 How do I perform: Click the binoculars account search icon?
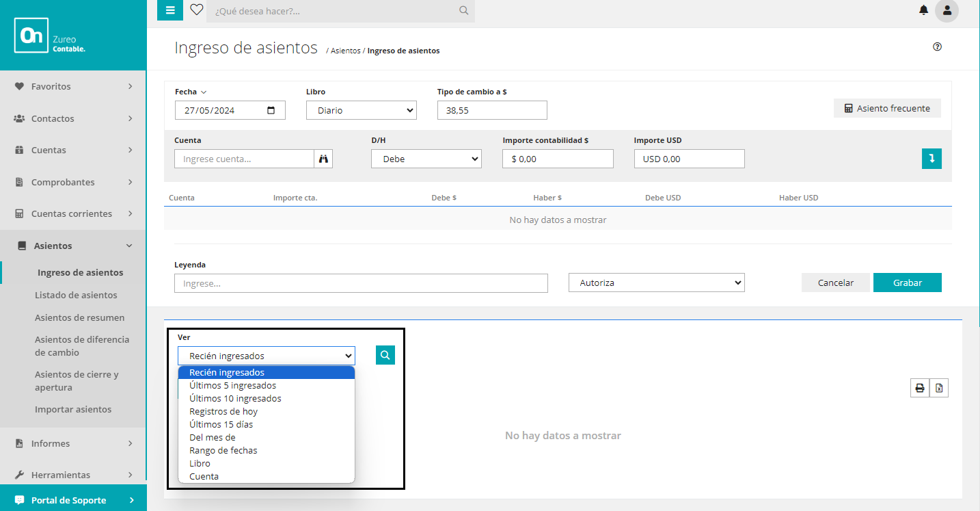[323, 159]
